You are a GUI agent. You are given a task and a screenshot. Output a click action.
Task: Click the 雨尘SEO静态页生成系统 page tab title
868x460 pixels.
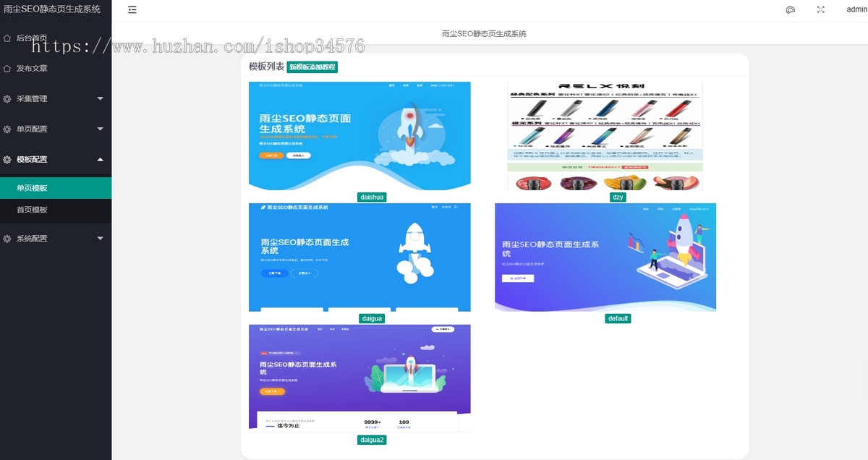coord(484,34)
